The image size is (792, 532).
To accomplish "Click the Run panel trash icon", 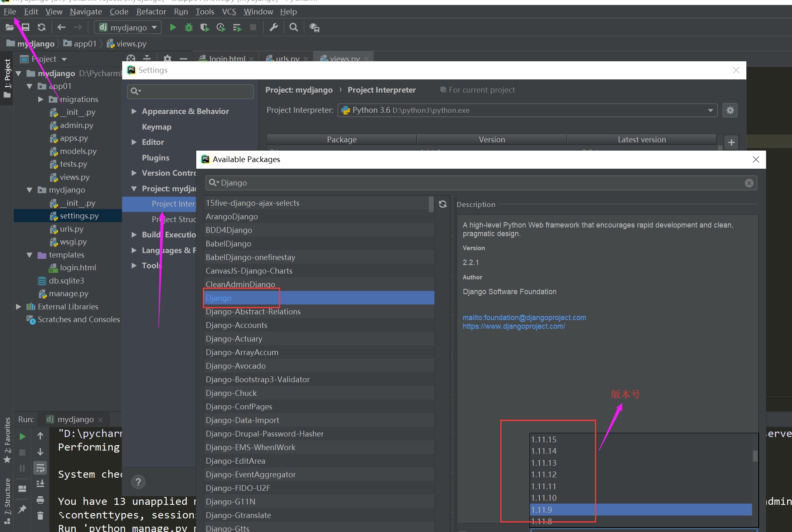I will click(40, 516).
